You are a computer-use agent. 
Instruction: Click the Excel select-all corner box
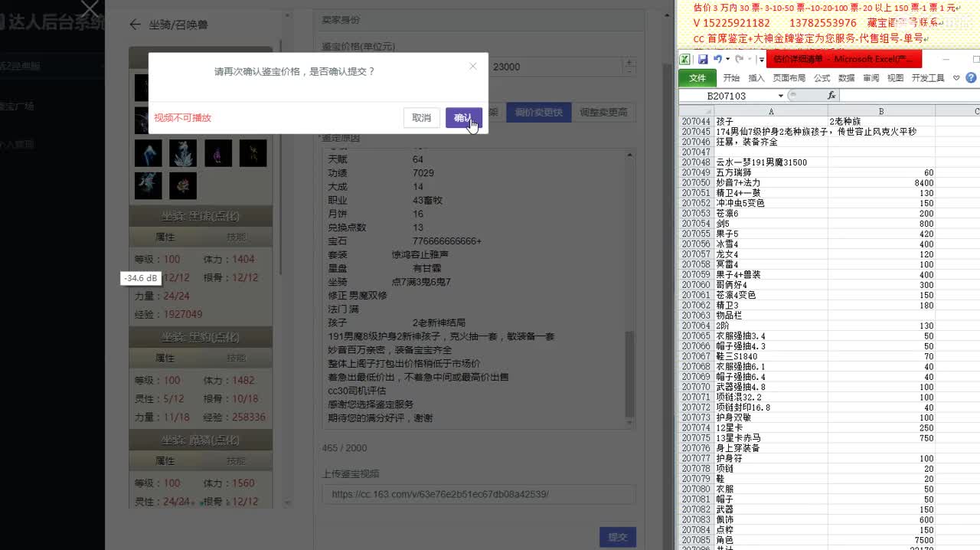(696, 111)
